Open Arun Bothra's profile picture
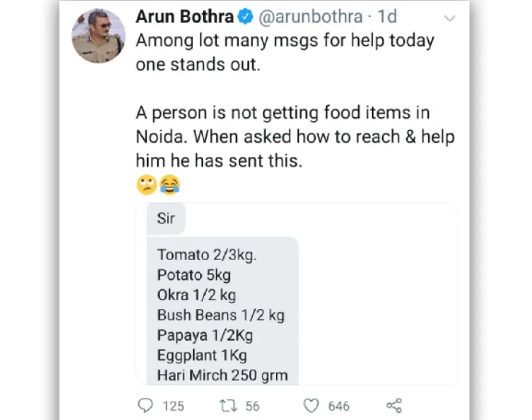Screen dimensions: 532x420 pyautogui.click(x=99, y=36)
